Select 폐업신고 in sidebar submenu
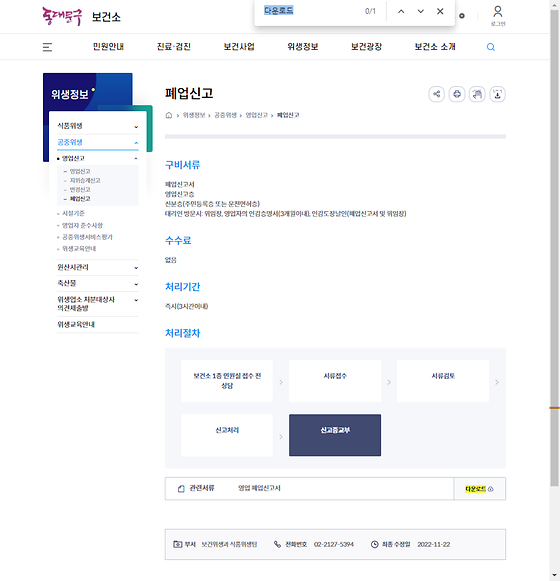Screen dimensions: 560x581 point(80,199)
